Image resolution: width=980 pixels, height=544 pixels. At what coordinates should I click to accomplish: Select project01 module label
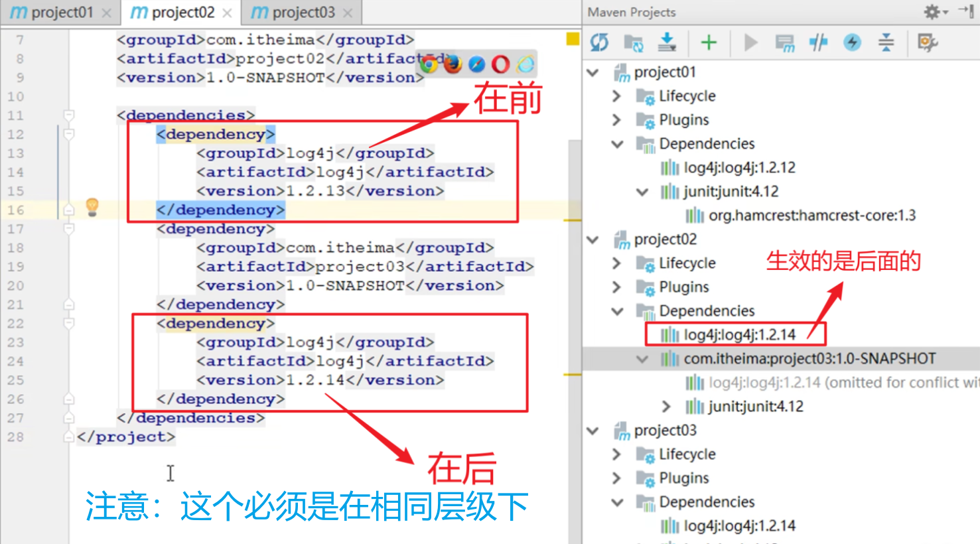(665, 72)
